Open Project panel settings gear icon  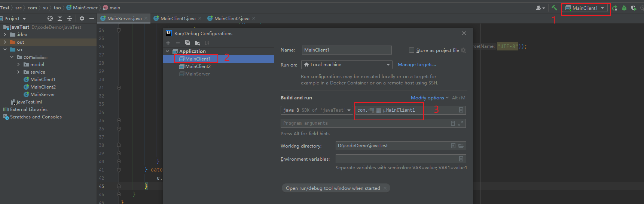(82, 18)
